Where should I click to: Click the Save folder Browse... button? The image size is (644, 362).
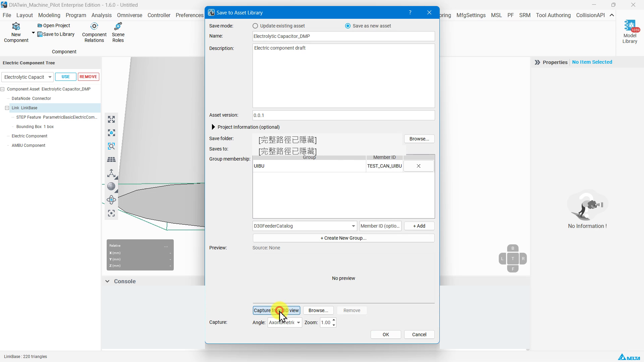pos(419,139)
